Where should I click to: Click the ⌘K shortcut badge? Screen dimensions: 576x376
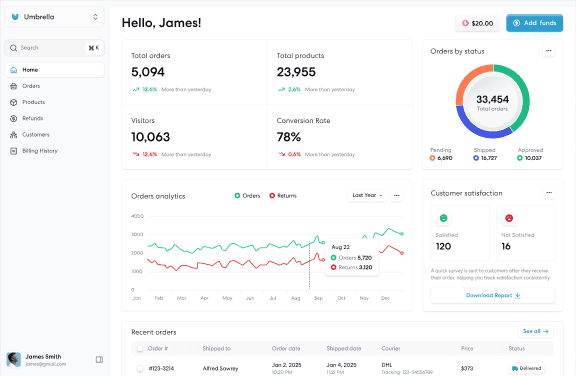coord(94,48)
